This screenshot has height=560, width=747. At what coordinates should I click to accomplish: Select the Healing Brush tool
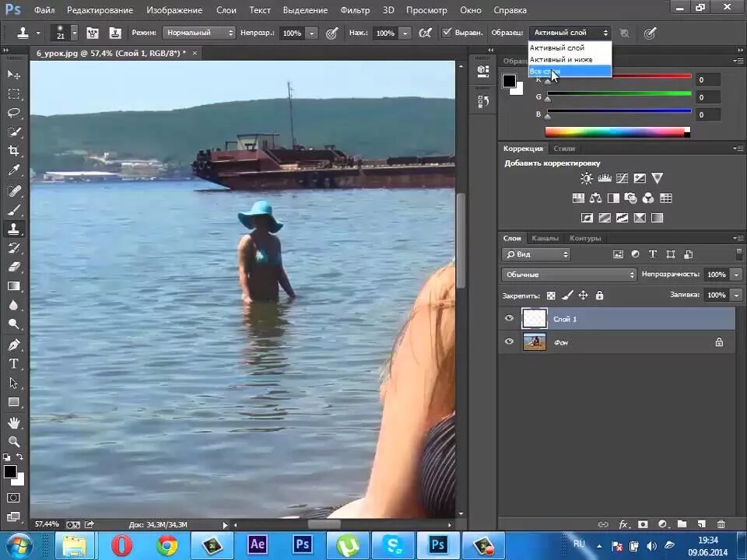click(x=13, y=191)
